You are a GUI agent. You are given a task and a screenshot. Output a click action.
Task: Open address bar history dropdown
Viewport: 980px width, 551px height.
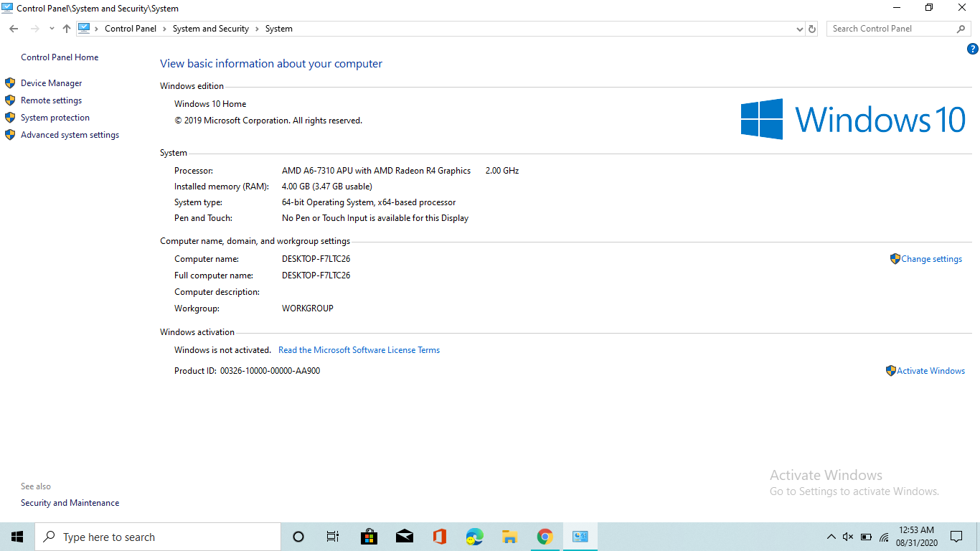(x=800, y=29)
